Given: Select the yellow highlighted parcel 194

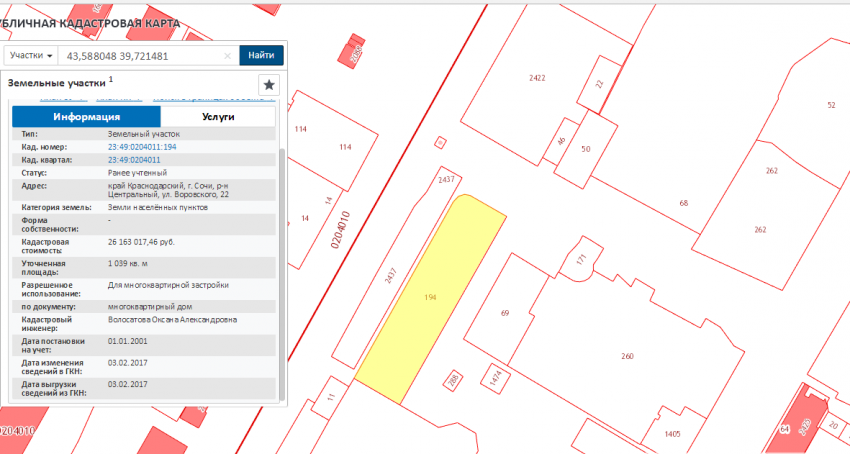Looking at the screenshot, I should [432, 300].
